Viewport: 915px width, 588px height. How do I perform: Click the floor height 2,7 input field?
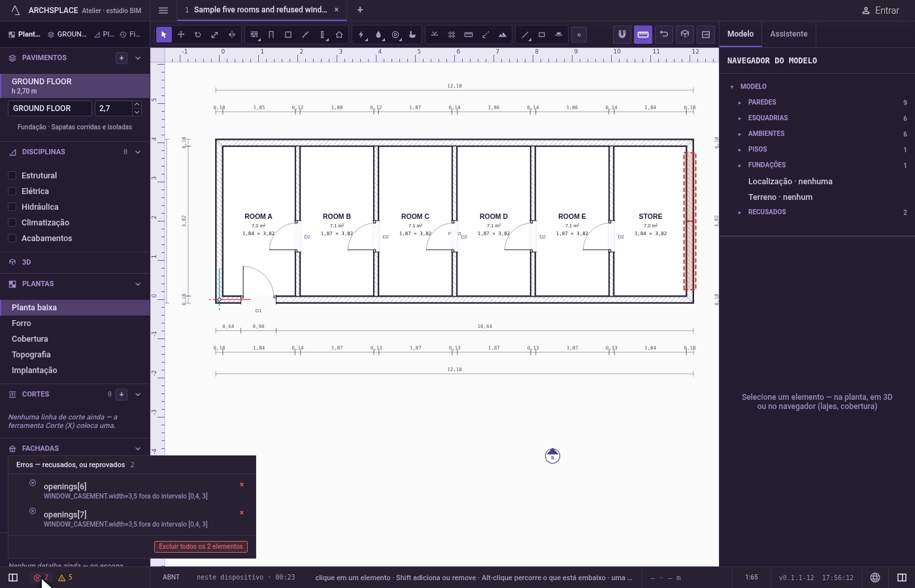click(113, 108)
